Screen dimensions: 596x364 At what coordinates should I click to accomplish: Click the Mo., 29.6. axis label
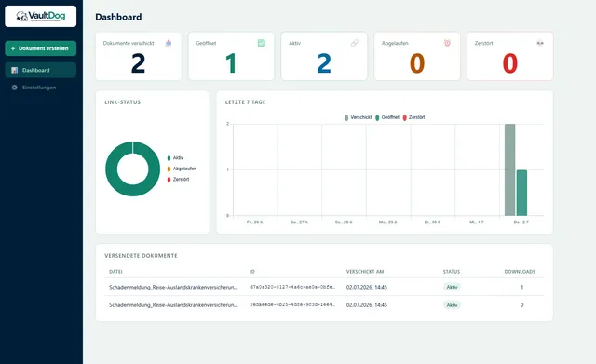tap(387, 222)
